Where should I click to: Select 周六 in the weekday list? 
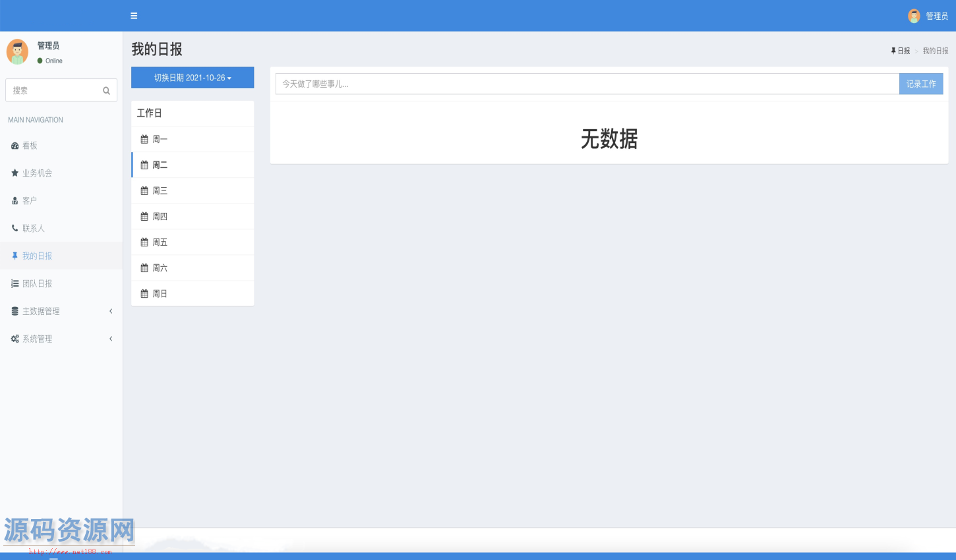193,268
